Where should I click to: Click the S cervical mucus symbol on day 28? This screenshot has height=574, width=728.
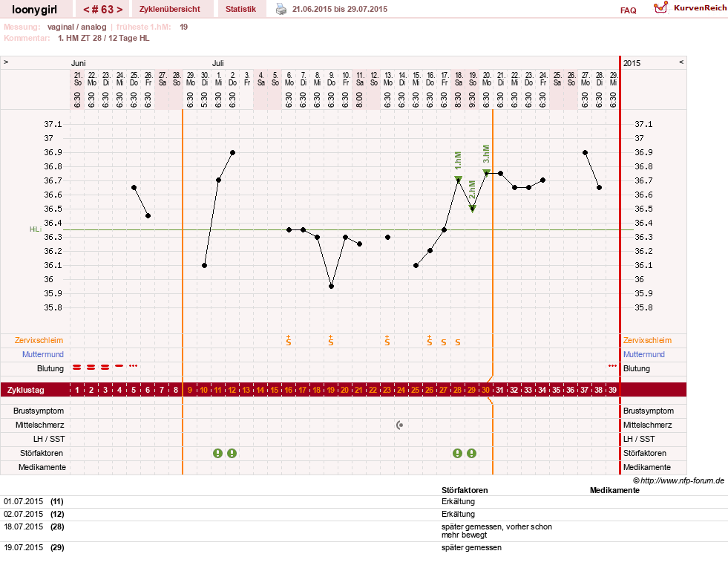click(457, 342)
